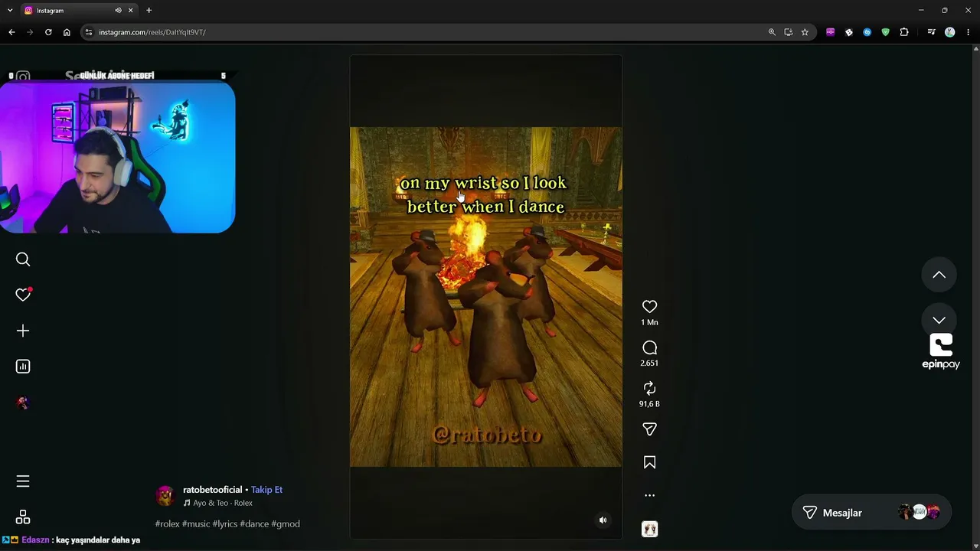The width and height of the screenshot is (980, 551).
Task: Open the browser profile avatar
Action: coord(950,32)
